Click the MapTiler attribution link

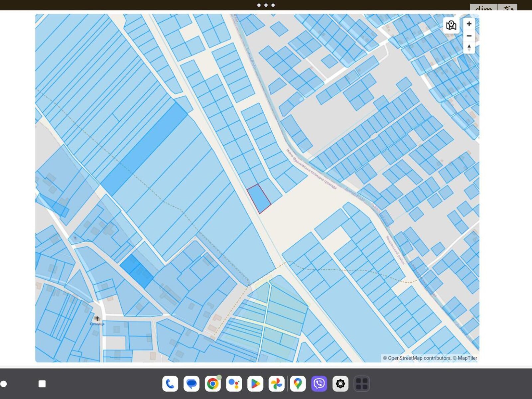pos(467,358)
